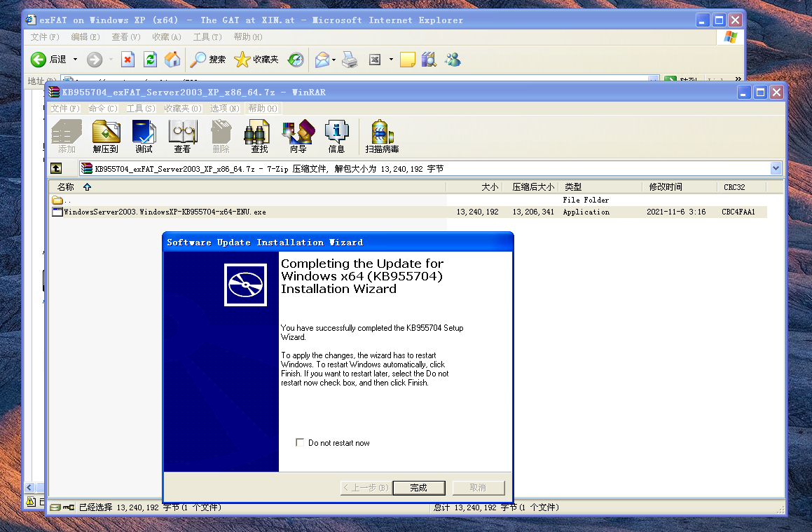Open the 选项(N) menu in WinRAR
The width and height of the screenshot is (812, 532).
[225, 108]
